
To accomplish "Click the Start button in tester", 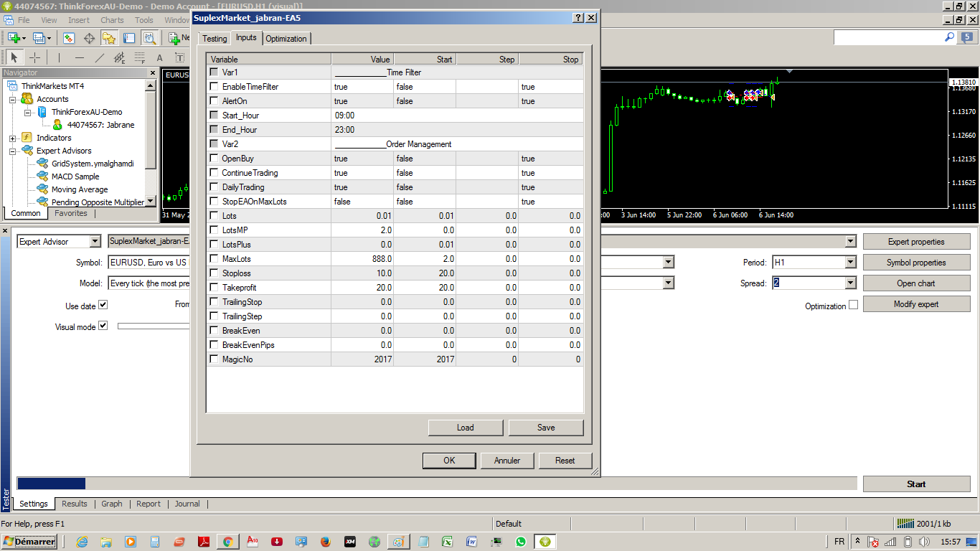I will tap(916, 484).
